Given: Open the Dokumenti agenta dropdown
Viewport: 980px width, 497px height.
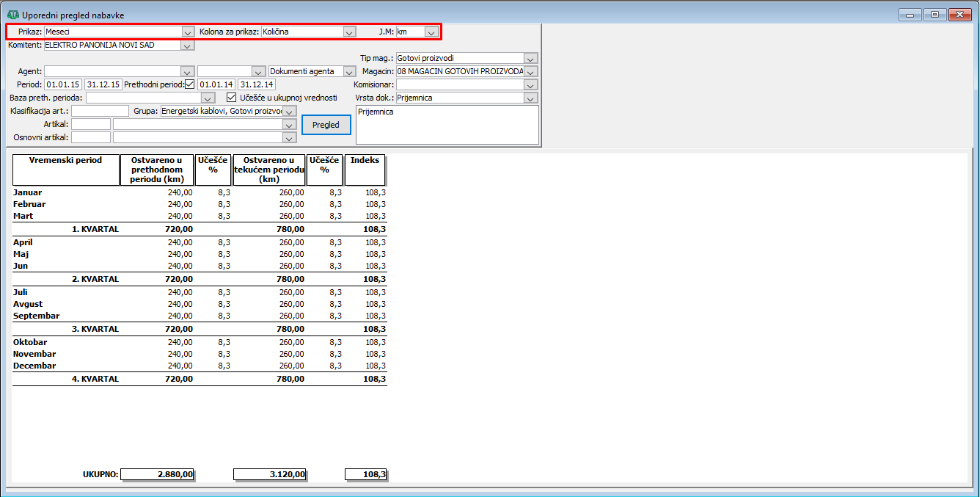Looking at the screenshot, I should pyautogui.click(x=349, y=72).
